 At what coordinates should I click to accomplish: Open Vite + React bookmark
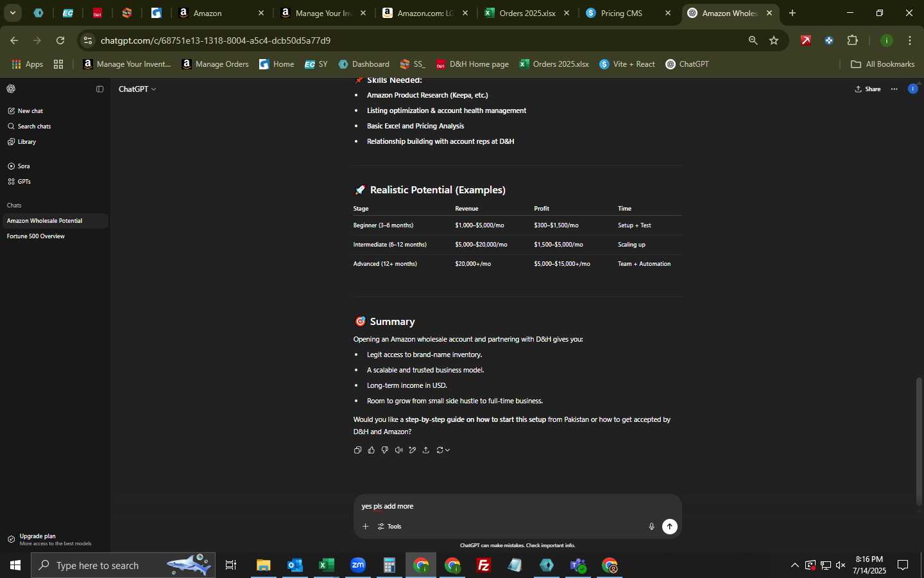[x=628, y=64]
